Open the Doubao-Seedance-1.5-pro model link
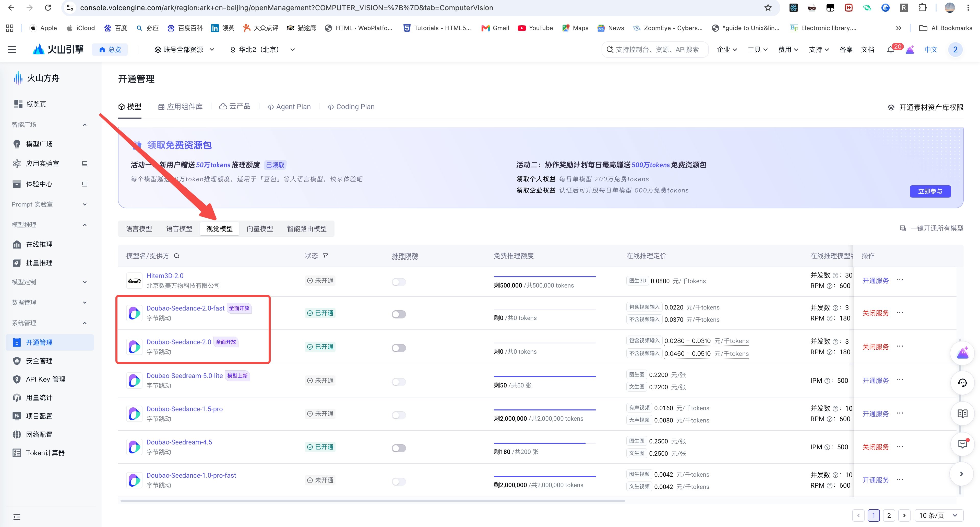Viewport: 980px width, 527px height. click(x=185, y=409)
